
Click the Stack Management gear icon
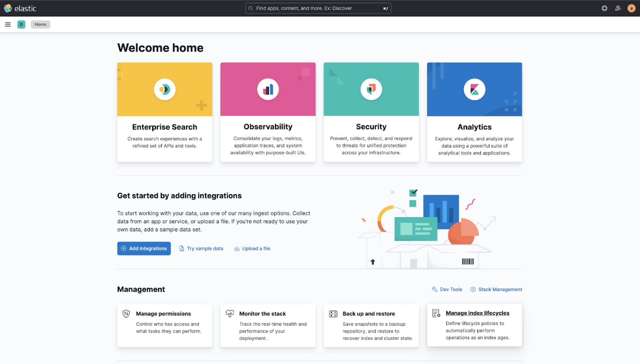click(473, 289)
